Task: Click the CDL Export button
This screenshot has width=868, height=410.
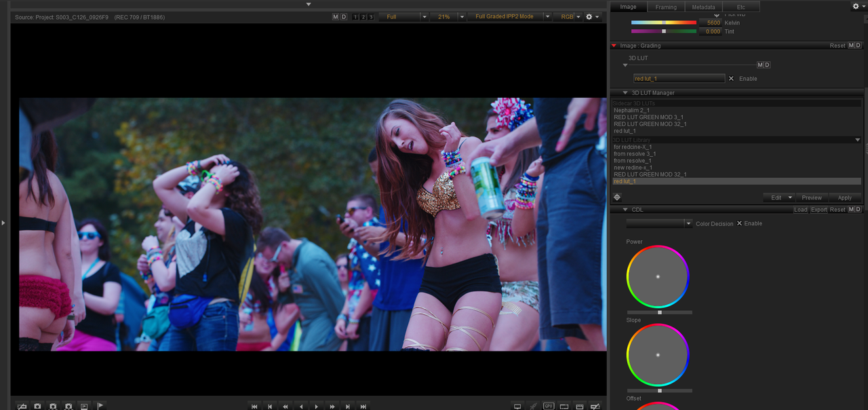Action: point(819,210)
